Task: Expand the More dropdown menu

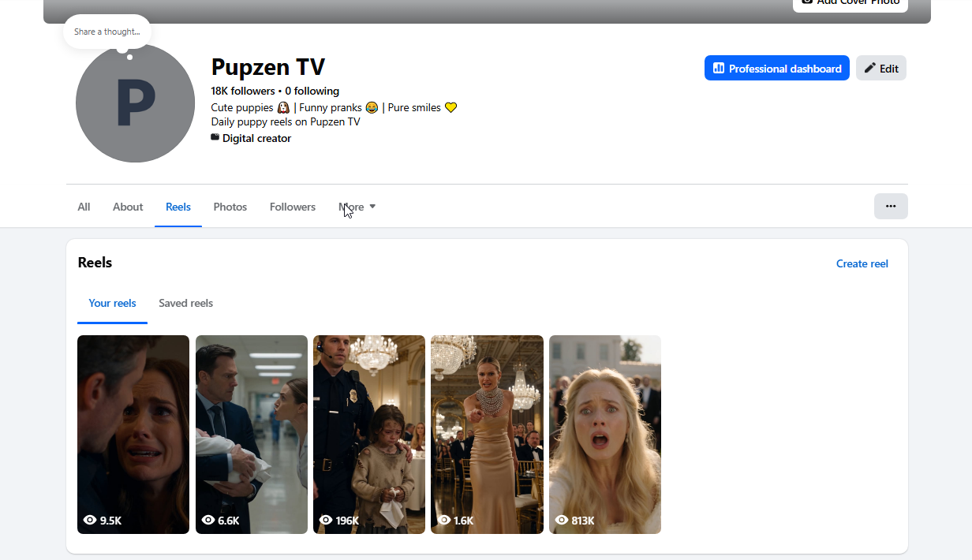Action: coord(357,207)
